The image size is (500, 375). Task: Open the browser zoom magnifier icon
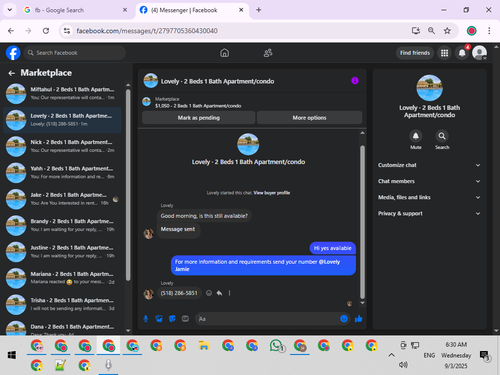pyautogui.click(x=431, y=31)
